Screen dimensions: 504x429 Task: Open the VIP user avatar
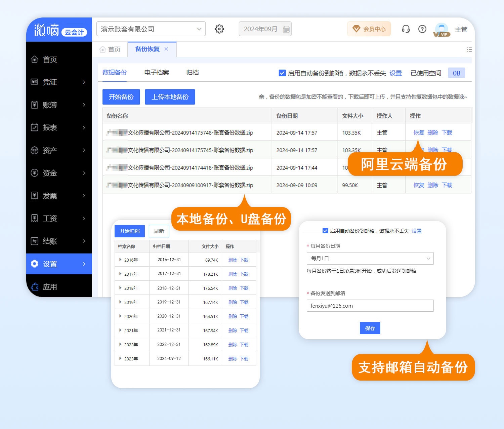442,30
